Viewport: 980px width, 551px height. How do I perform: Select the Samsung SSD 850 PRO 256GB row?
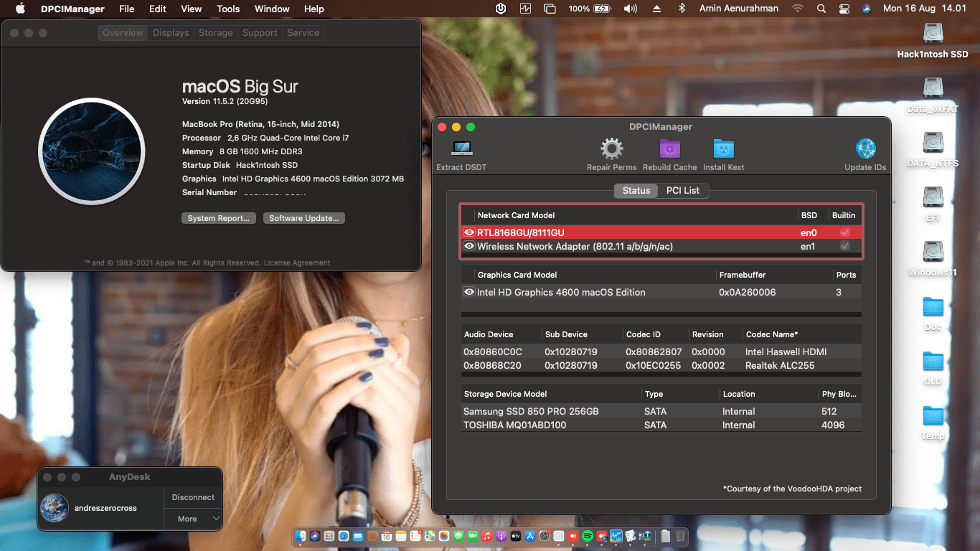(661, 411)
